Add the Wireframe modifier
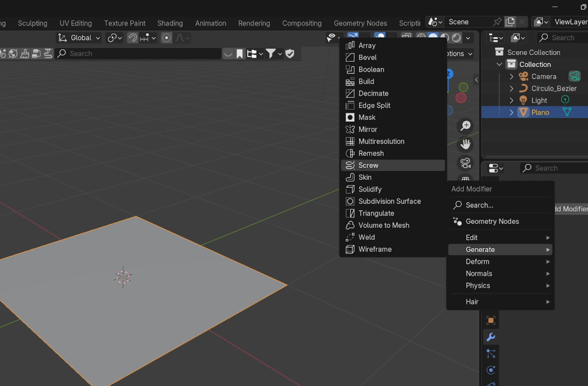The width and height of the screenshot is (588, 386). point(393,249)
